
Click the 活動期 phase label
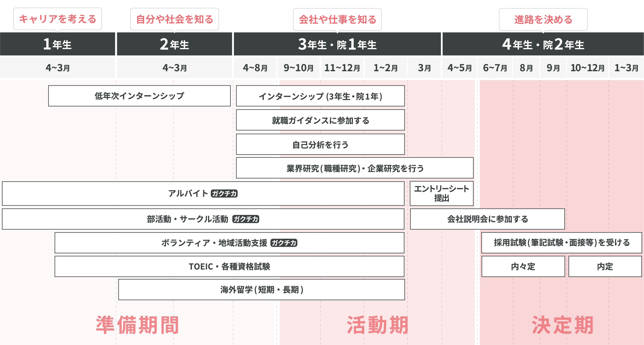pos(377,325)
